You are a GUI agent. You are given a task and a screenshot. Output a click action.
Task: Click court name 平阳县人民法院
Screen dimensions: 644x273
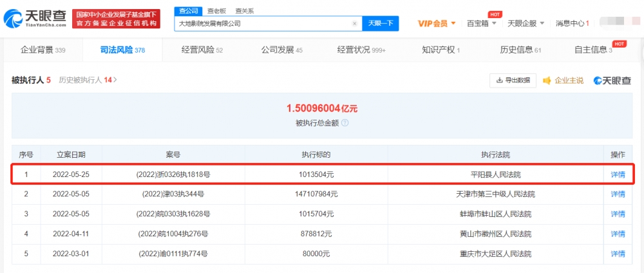tap(495, 174)
